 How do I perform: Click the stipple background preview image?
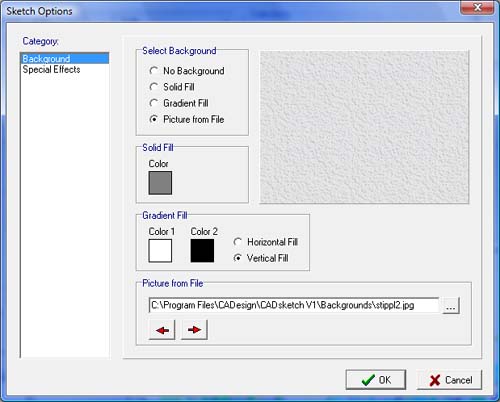coord(364,127)
